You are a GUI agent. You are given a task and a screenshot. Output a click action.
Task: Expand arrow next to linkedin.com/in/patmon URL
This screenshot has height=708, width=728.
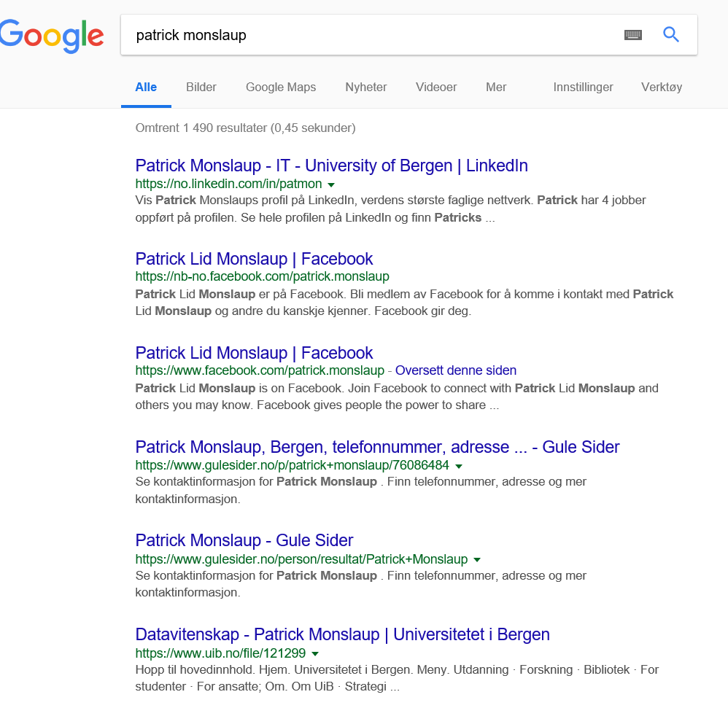331,185
